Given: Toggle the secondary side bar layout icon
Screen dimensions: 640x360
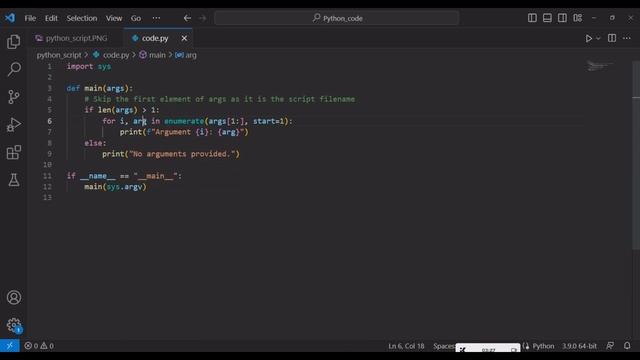Looking at the screenshot, I should coord(562,18).
